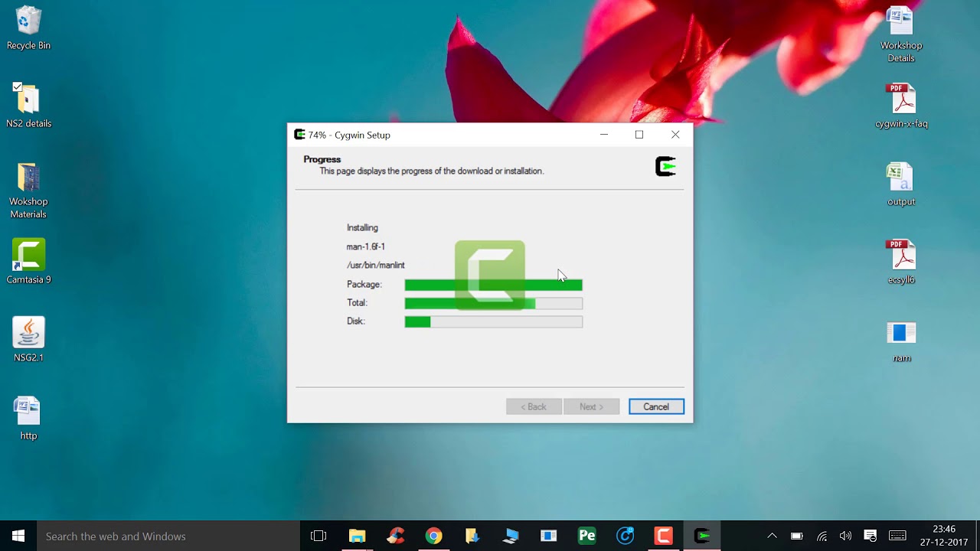Click the /usr/bin/manlint path text

[375, 265]
